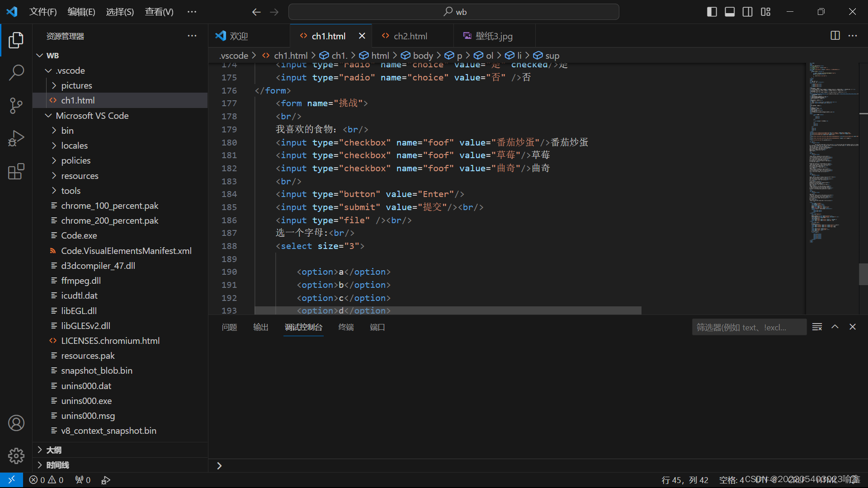Collapse the Microsoft VS Code folder
This screenshot has width=868, height=488.
tap(92, 116)
